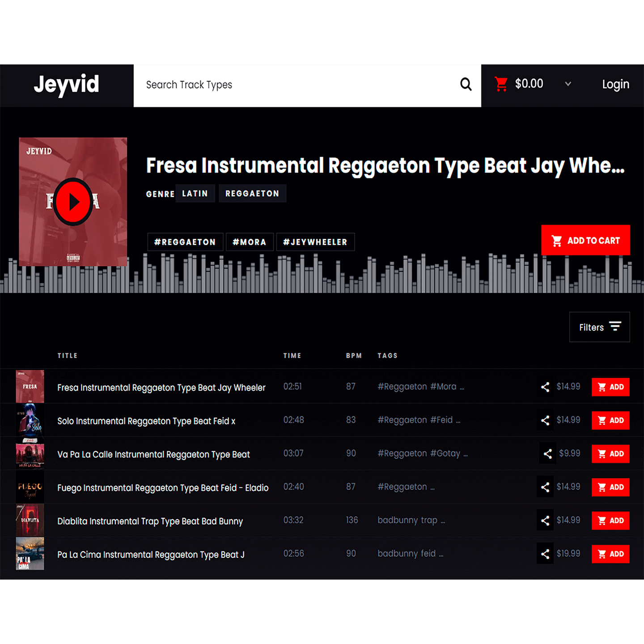Select the LATIN genre tag
Screen dimensions: 644x644
[x=195, y=193]
